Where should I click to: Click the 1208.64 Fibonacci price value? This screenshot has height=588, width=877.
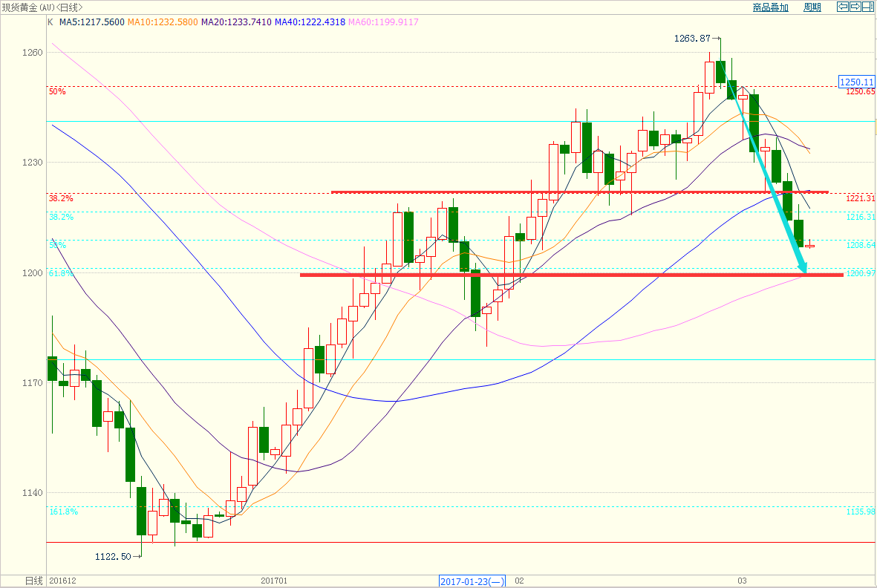tap(860, 246)
